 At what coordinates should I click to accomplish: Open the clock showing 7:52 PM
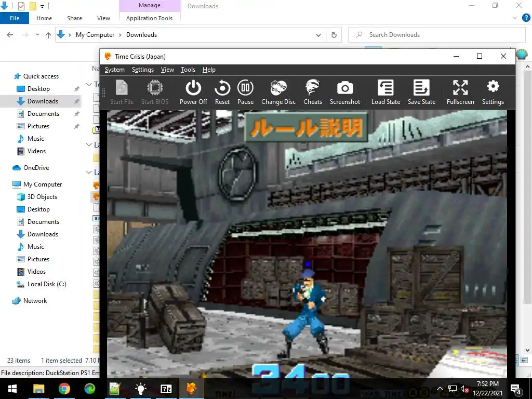coord(487,389)
